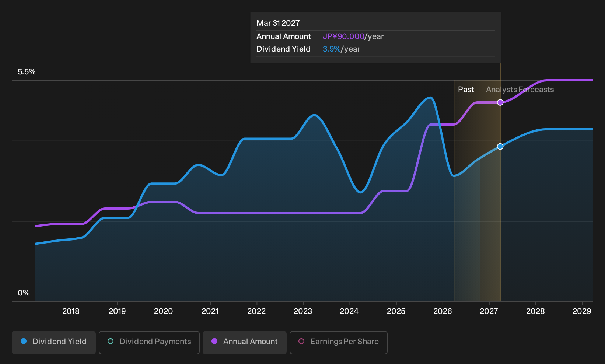Image resolution: width=605 pixels, height=364 pixels.
Task: Click the purple Annual Amount data point
Action: (x=500, y=102)
